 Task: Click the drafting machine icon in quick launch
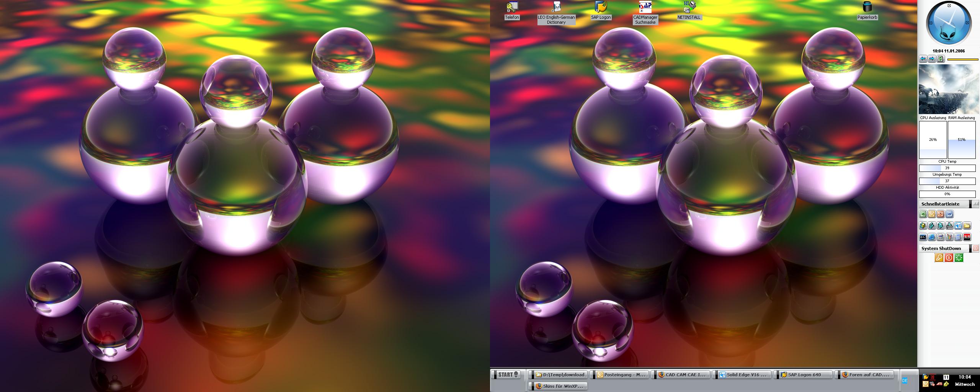tap(949, 225)
